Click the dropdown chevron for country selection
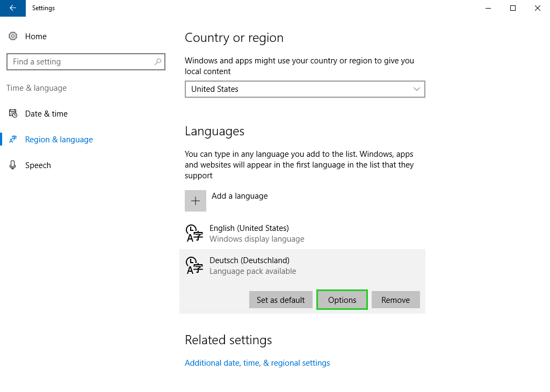Screen dimensions: 550x392 coord(417,89)
